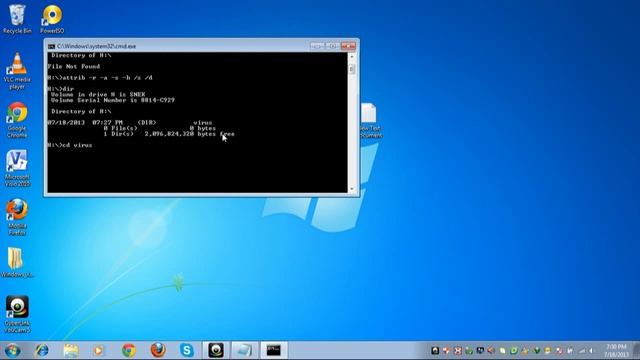Open the volume speaker tray icon
The image size is (640, 360).
591,351
